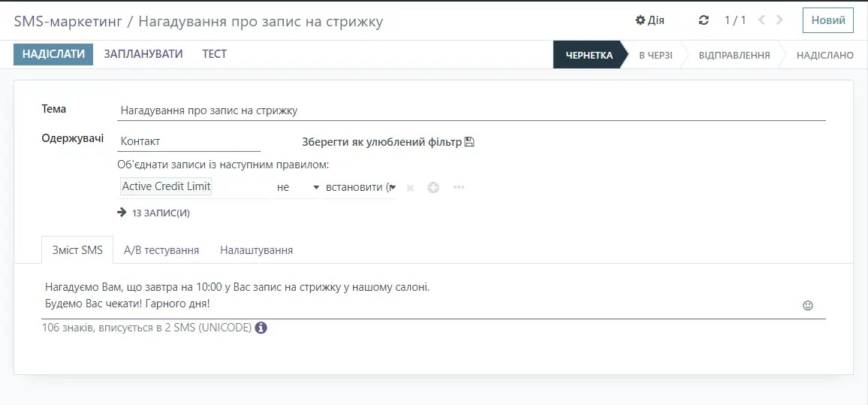
Task: Add a new filter rule with plus icon
Action: 433,187
